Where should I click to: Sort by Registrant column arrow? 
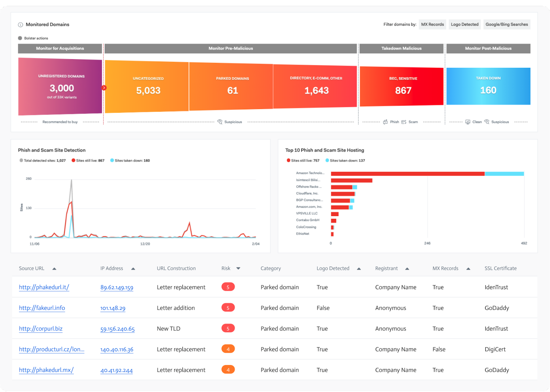[x=407, y=269]
